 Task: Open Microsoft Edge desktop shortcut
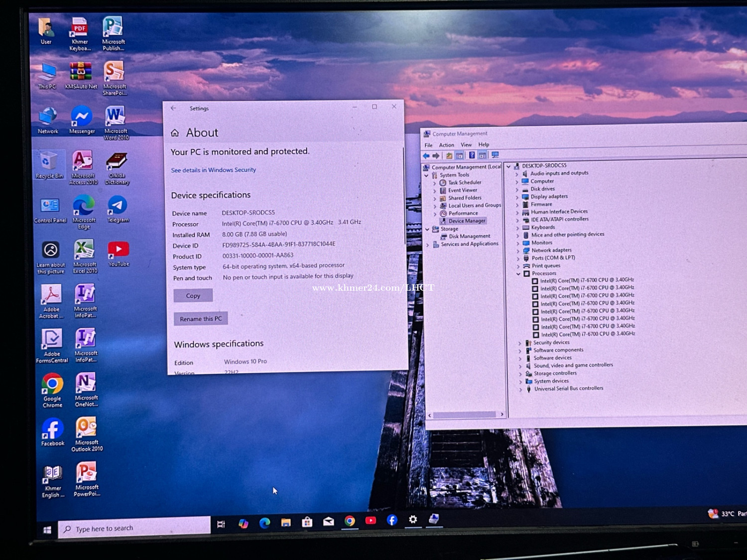tap(84, 212)
